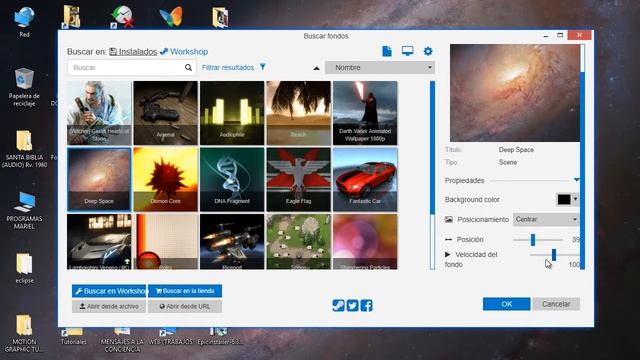Select the Lamborghini Veneno wallpaper thumbnail

pyautogui.click(x=99, y=242)
